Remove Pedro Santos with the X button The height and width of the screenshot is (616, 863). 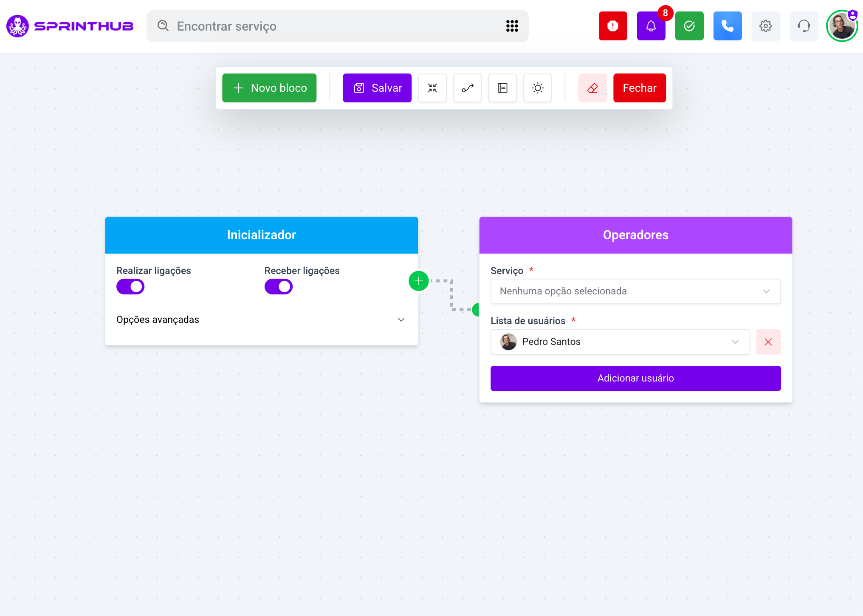coord(768,342)
